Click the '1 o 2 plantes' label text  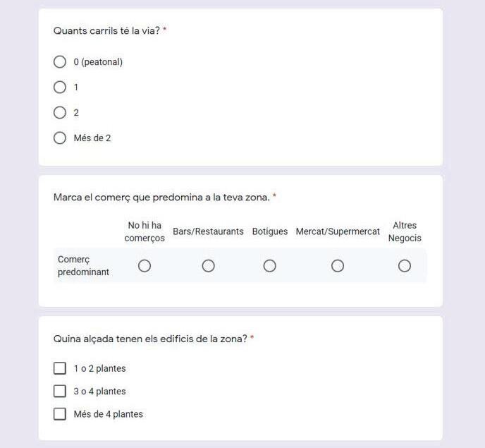click(x=99, y=368)
